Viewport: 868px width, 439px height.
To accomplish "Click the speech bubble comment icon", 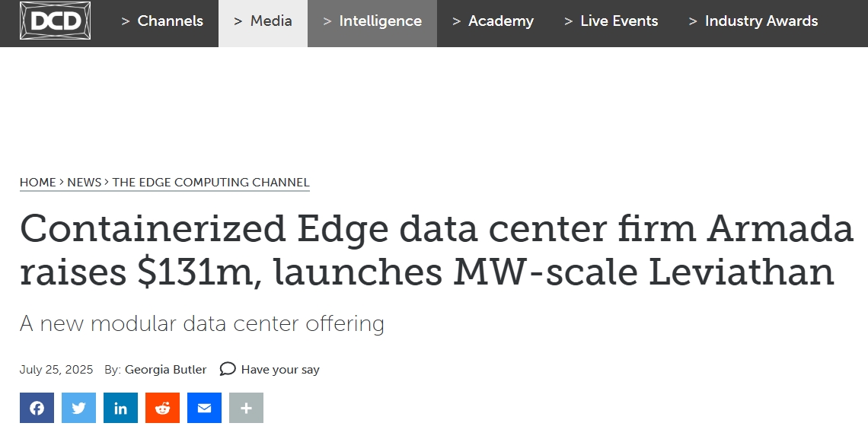I will click(x=228, y=369).
